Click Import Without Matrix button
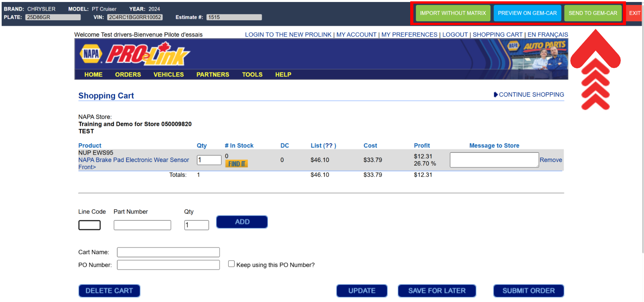This screenshot has height=302, width=644. click(x=453, y=13)
